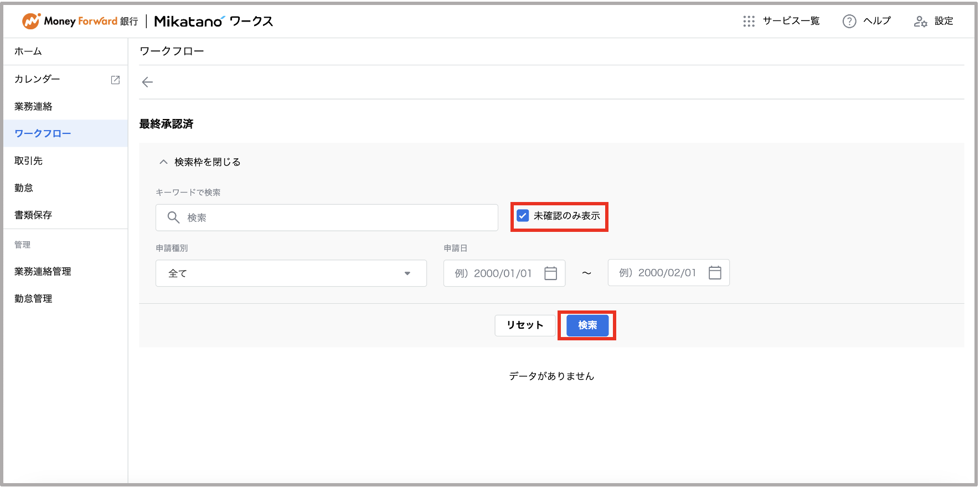980x487 pixels.
Task: Open the calendar picker for start date
Action: coord(550,273)
